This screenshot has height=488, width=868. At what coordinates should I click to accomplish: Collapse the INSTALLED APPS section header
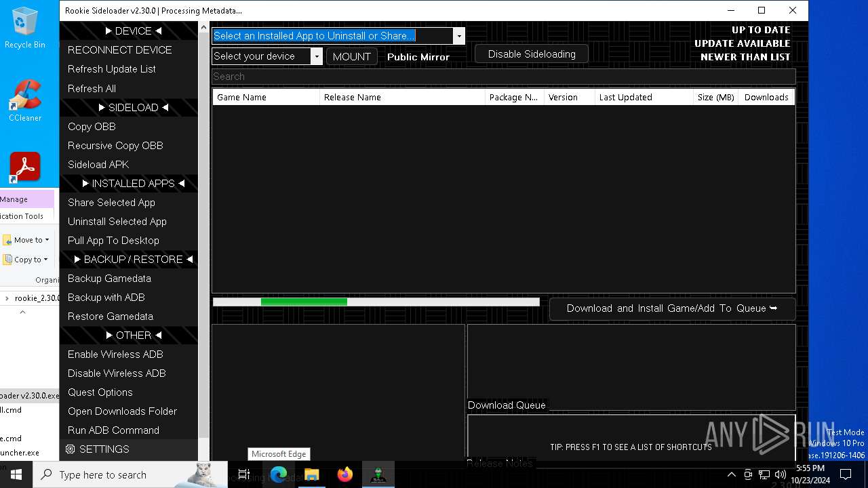click(133, 183)
